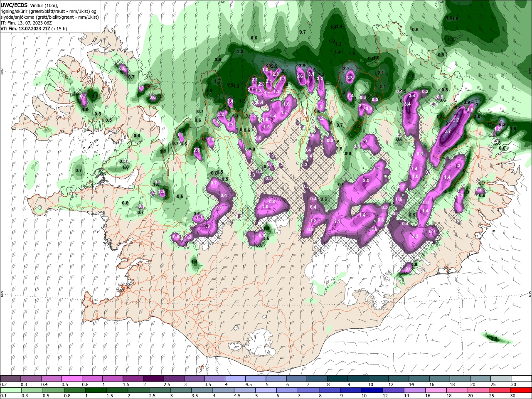Pick the darkest purple snow swatch above 2
532x399 pixels.
coord(153,379)
